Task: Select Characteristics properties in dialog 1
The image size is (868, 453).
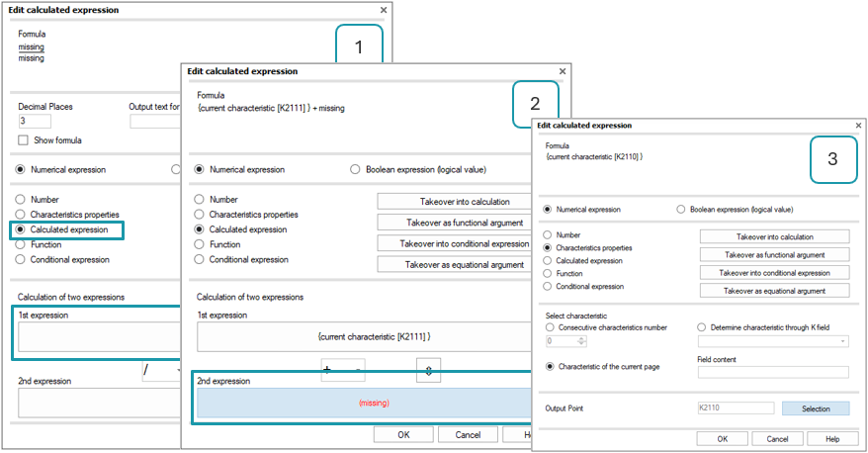Action: [20, 215]
